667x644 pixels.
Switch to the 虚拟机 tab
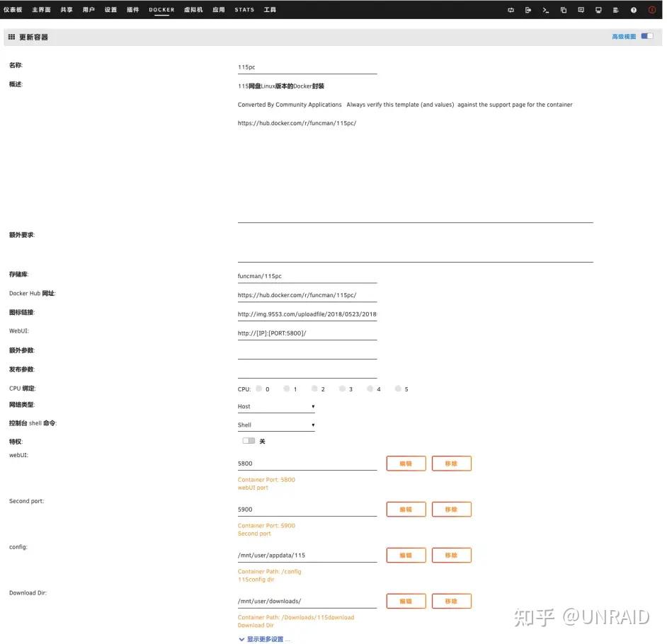click(x=193, y=9)
